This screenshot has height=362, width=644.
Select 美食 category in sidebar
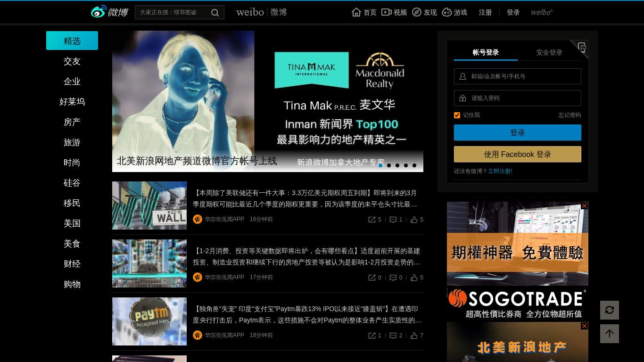coord(72,244)
